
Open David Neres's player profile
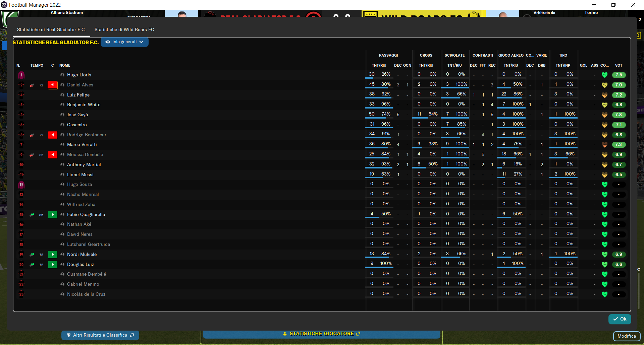80,234
